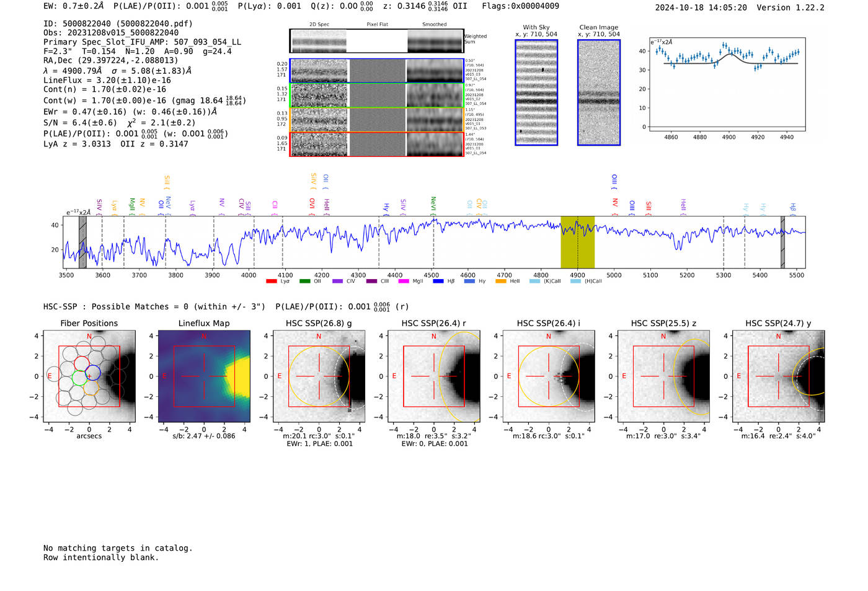Click the purple CIV legend swatch
This screenshot has height=591, width=868.
337,282
